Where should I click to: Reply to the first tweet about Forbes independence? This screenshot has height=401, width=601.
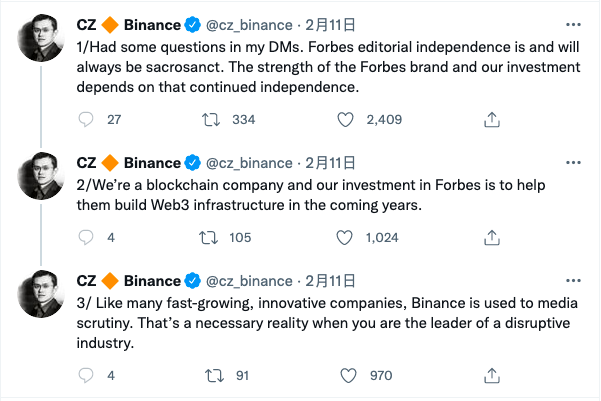86,120
